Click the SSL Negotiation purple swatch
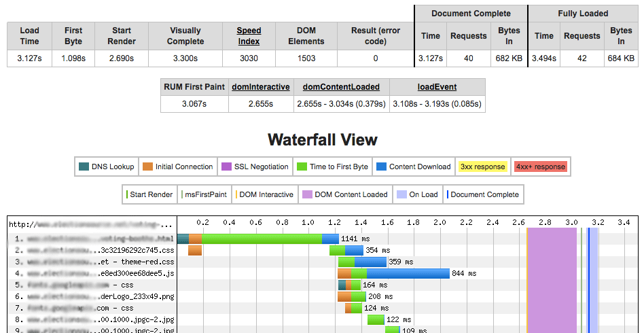This screenshot has height=333, width=644. tap(227, 166)
